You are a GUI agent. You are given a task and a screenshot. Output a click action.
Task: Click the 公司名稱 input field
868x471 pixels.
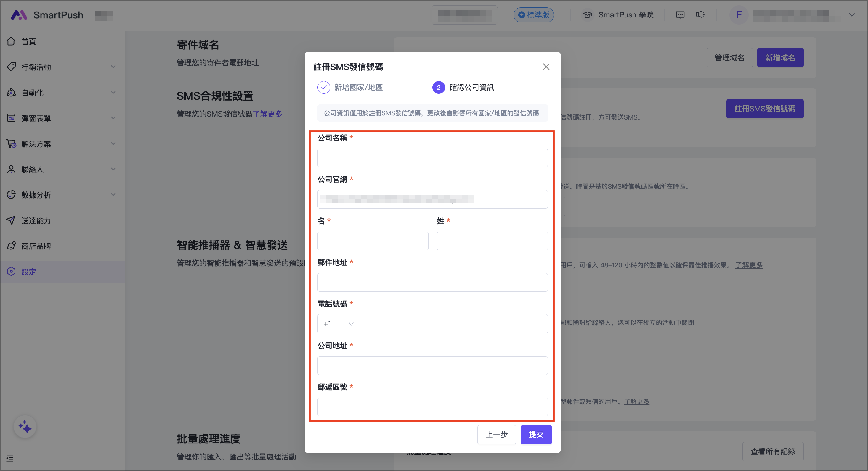tap(432, 158)
